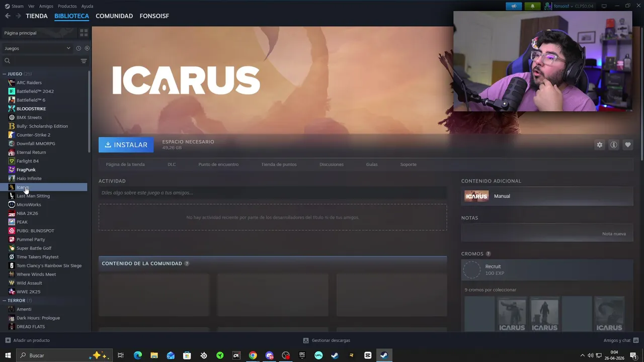Open Google Chrome from the taskbar
Screen dimensions: 644x362
253,355
